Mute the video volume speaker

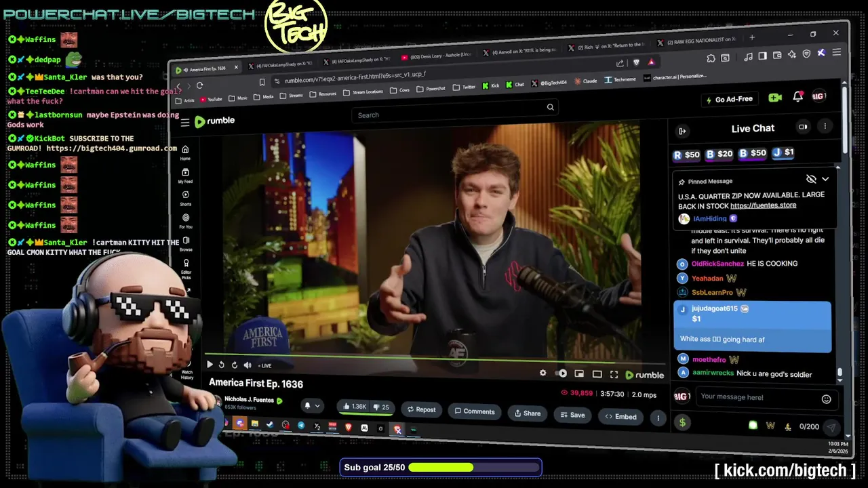[x=248, y=365]
